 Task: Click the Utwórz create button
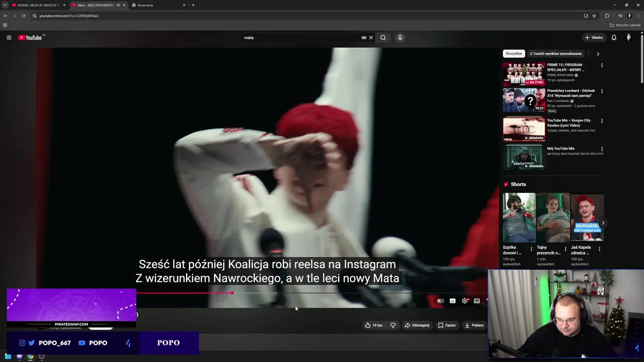[594, 38]
